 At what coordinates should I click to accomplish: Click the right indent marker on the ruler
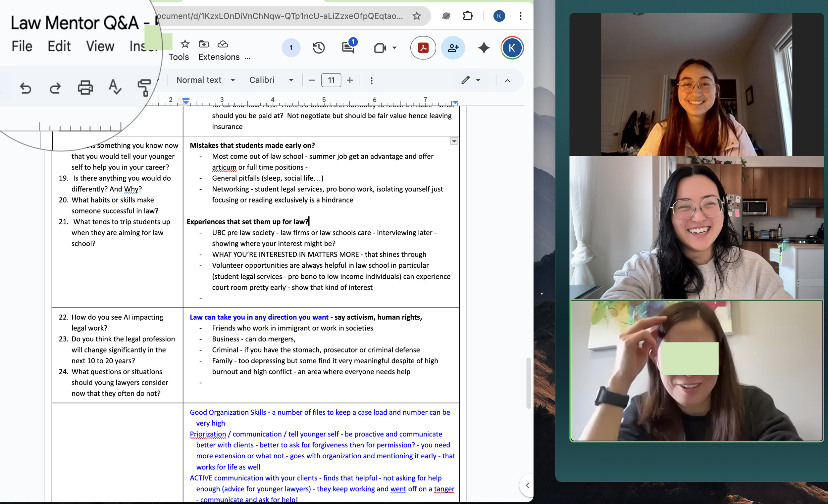point(455,102)
